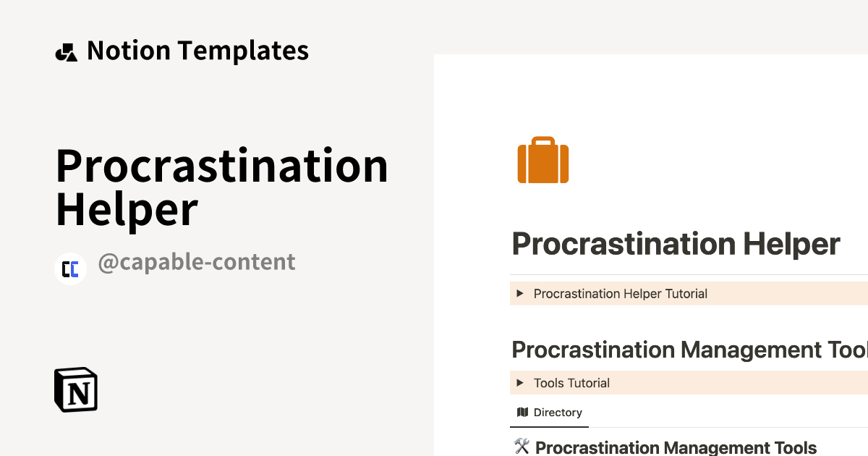Select the Notion N logo at bottom left
The image size is (868, 456).
(75, 389)
